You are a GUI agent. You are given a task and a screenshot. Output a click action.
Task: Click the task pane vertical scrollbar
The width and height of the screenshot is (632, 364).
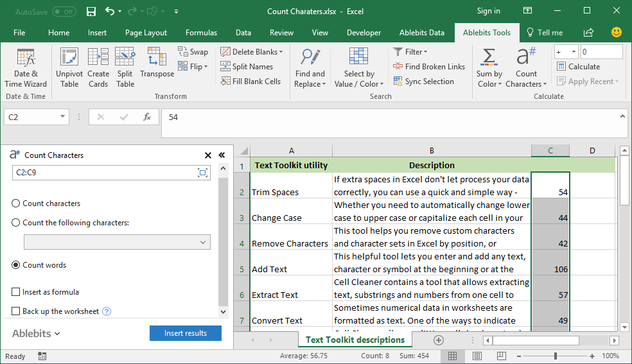click(224, 241)
